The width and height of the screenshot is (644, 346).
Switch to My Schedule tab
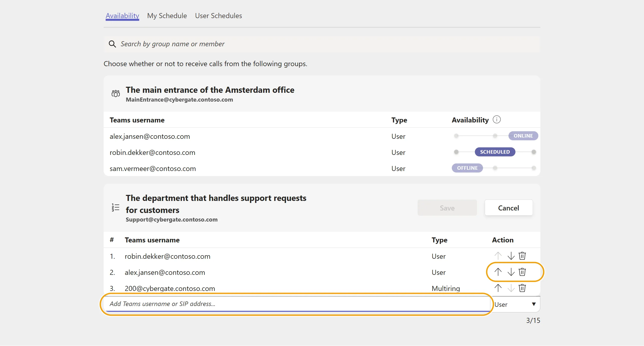coord(167,16)
